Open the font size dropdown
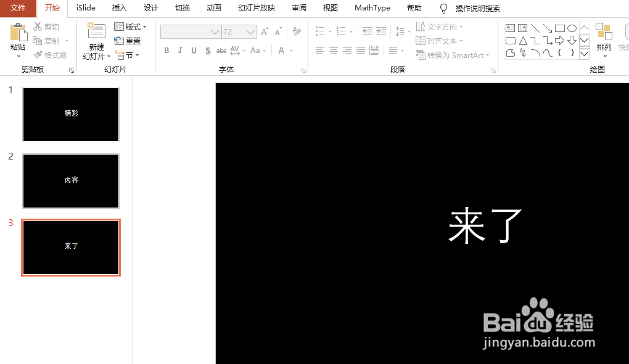Viewport: 629px width, 364px height. coord(252,31)
